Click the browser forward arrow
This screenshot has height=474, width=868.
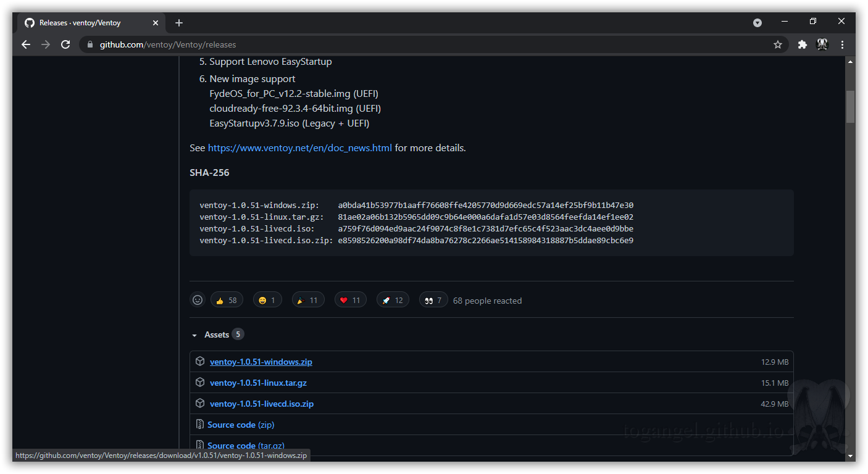point(46,44)
